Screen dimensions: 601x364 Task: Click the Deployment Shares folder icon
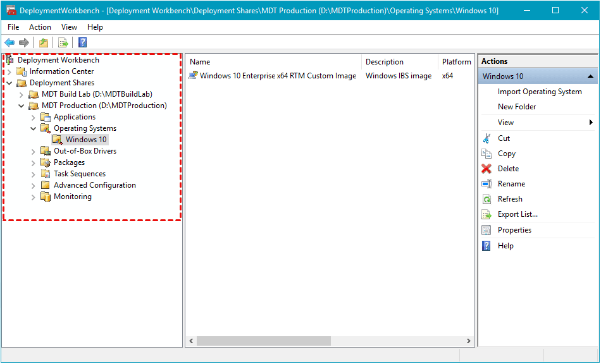click(22, 83)
